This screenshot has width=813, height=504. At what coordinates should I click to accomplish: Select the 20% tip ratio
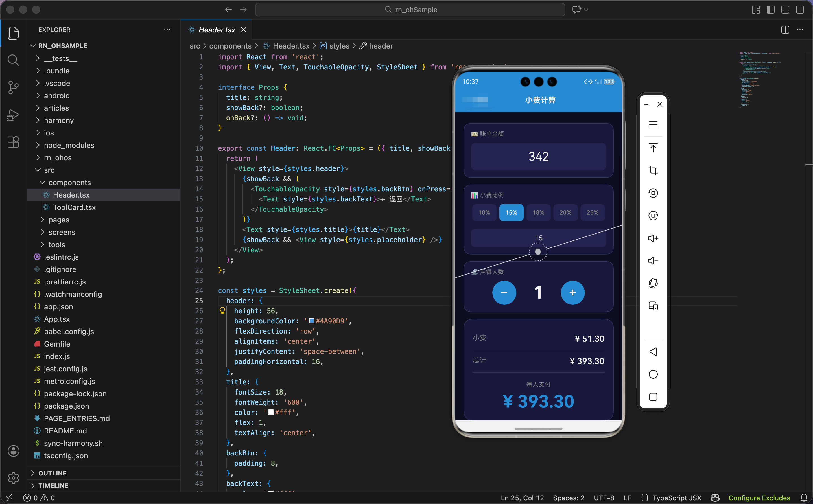click(x=565, y=213)
